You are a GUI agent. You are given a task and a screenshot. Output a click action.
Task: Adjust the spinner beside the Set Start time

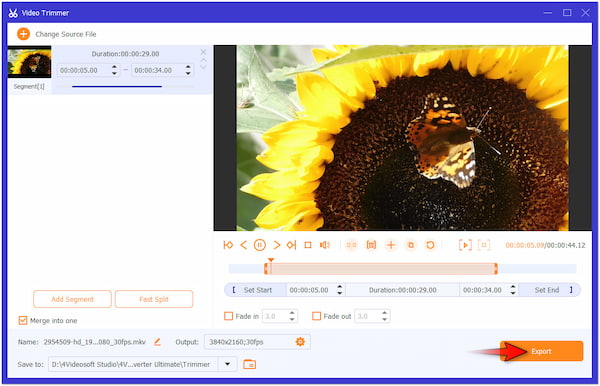point(340,290)
